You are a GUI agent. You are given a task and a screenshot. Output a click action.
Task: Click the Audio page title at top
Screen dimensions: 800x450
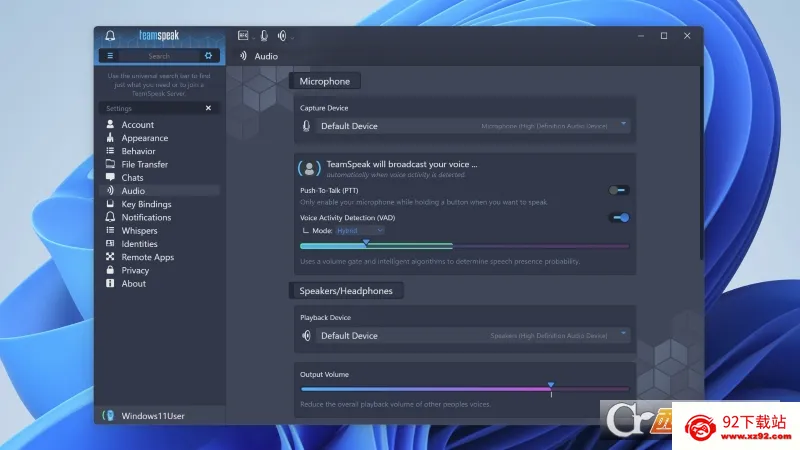tap(266, 56)
